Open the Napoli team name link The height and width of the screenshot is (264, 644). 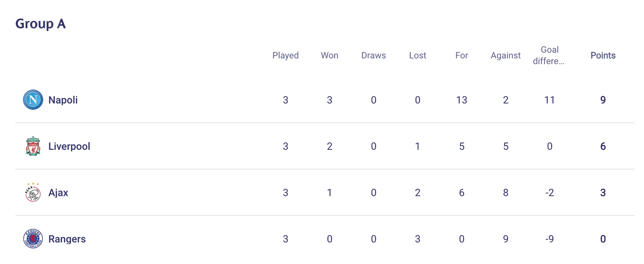63,100
